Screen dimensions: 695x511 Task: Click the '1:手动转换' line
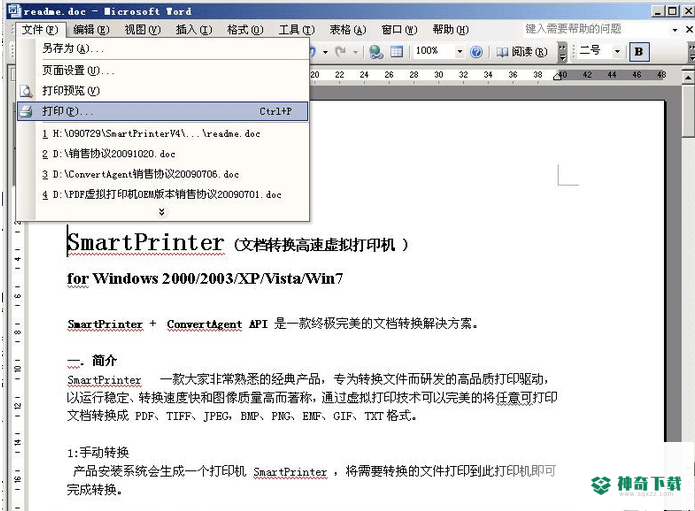98,452
